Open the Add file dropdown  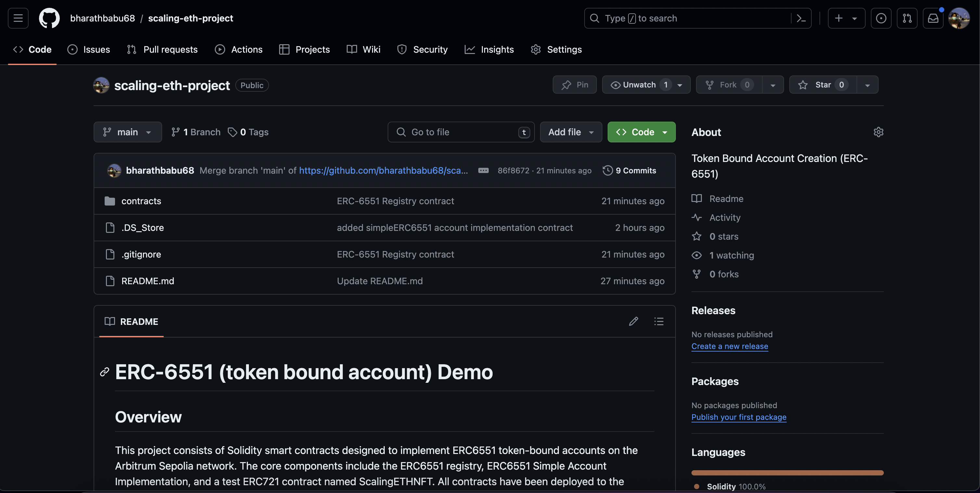(571, 132)
